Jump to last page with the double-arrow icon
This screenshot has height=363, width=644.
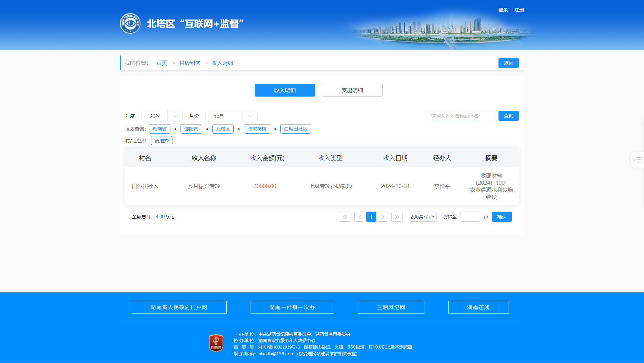(x=397, y=217)
